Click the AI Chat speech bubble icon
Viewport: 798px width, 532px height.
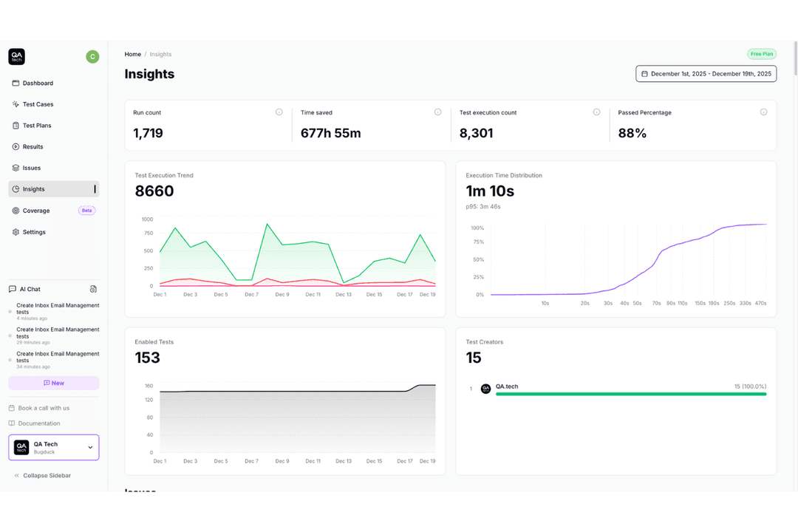click(x=13, y=289)
